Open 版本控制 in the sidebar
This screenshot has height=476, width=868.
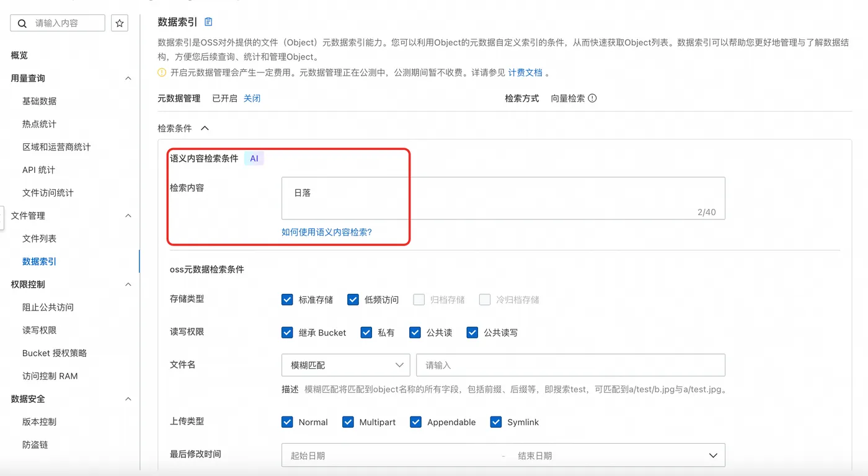(x=39, y=422)
